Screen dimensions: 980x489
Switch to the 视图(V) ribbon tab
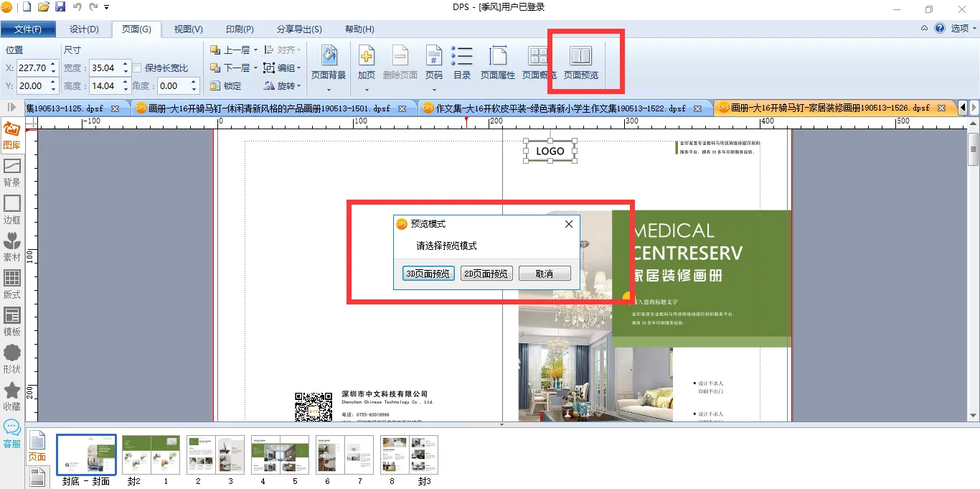pyautogui.click(x=188, y=29)
